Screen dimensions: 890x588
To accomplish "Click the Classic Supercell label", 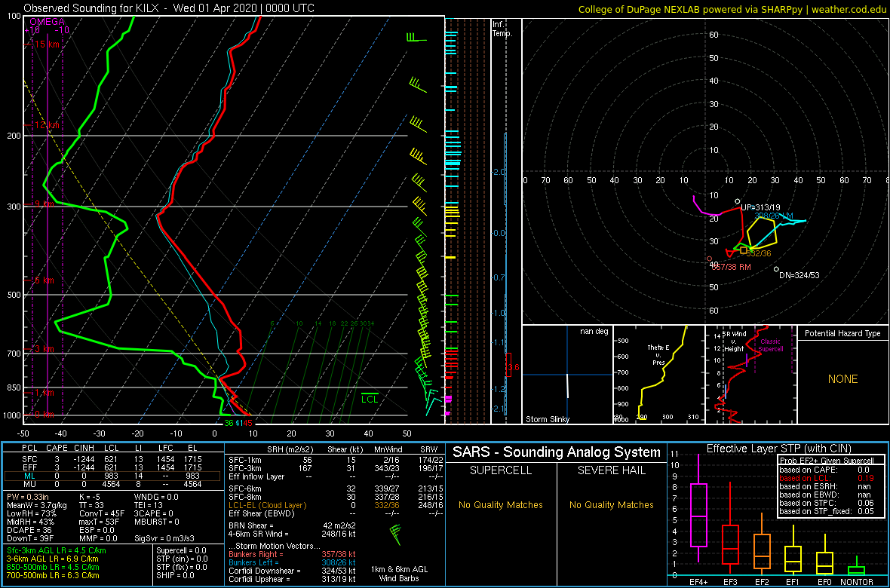I will [x=772, y=345].
